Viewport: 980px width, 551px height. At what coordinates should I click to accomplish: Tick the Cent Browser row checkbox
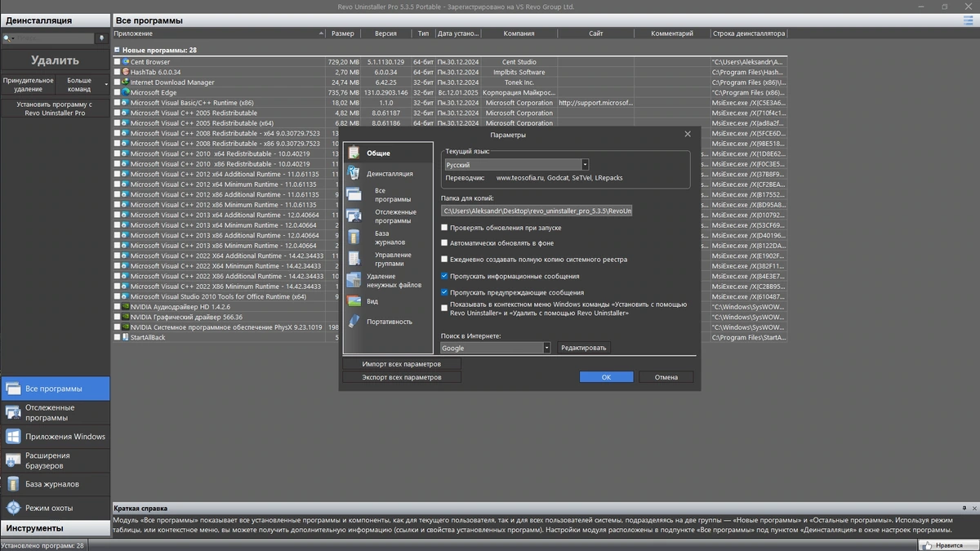click(117, 62)
